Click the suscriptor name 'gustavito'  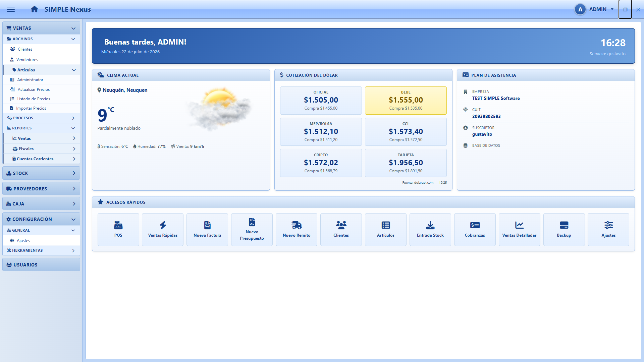pos(482,134)
